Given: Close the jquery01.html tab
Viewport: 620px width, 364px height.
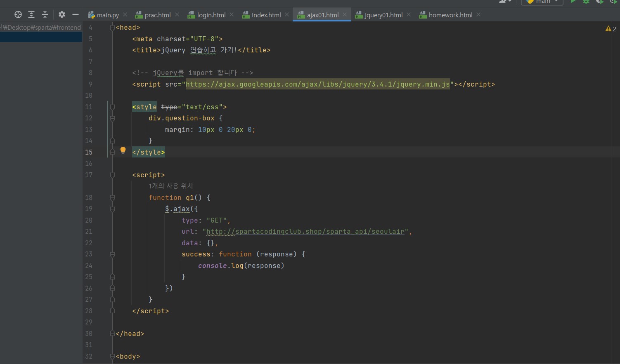Looking at the screenshot, I should [409, 14].
